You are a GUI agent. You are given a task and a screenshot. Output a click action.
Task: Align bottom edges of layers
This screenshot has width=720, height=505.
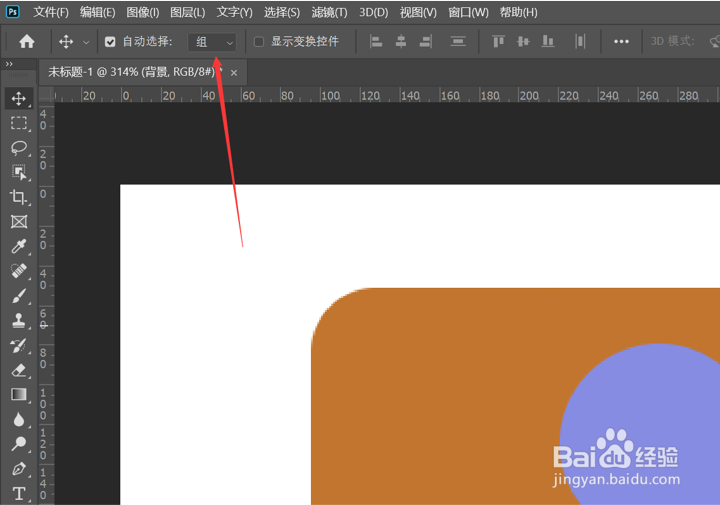(548, 42)
